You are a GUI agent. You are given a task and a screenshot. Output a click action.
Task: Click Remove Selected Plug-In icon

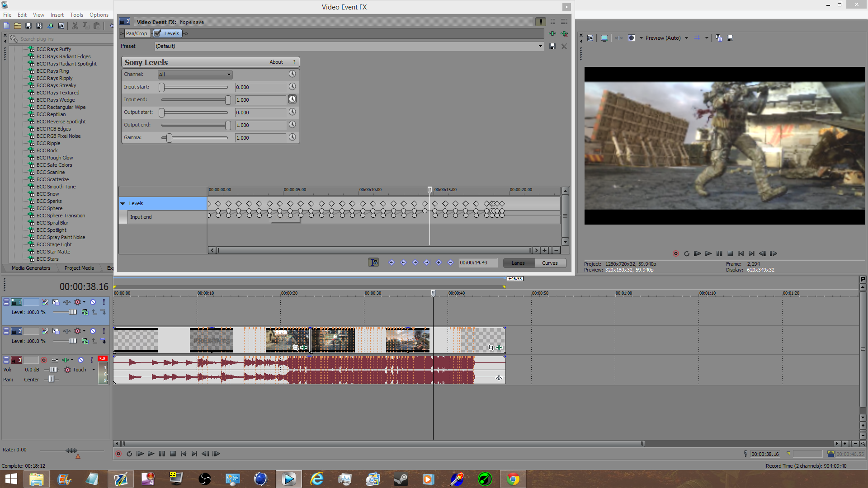[564, 33]
